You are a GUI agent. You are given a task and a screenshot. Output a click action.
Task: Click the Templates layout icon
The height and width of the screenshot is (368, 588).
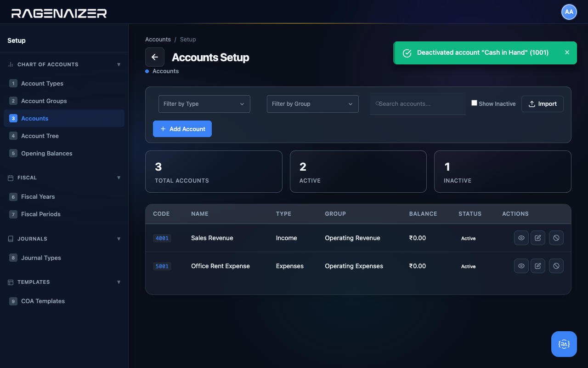[11, 282]
